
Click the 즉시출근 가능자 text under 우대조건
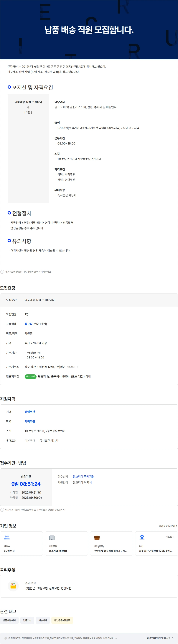click(x=49, y=440)
